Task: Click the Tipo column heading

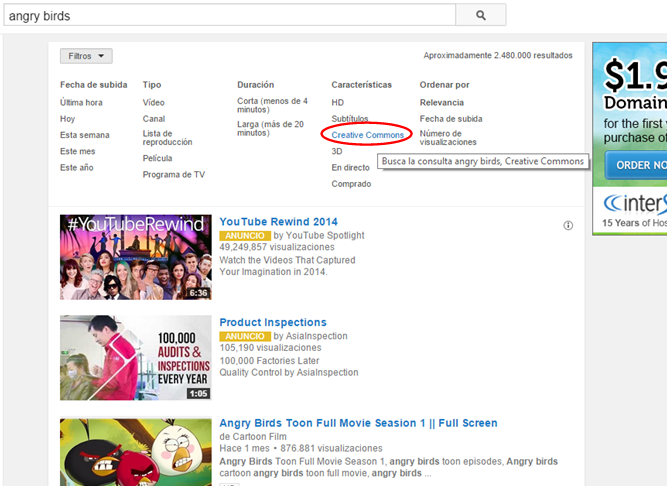Action: pos(152,85)
